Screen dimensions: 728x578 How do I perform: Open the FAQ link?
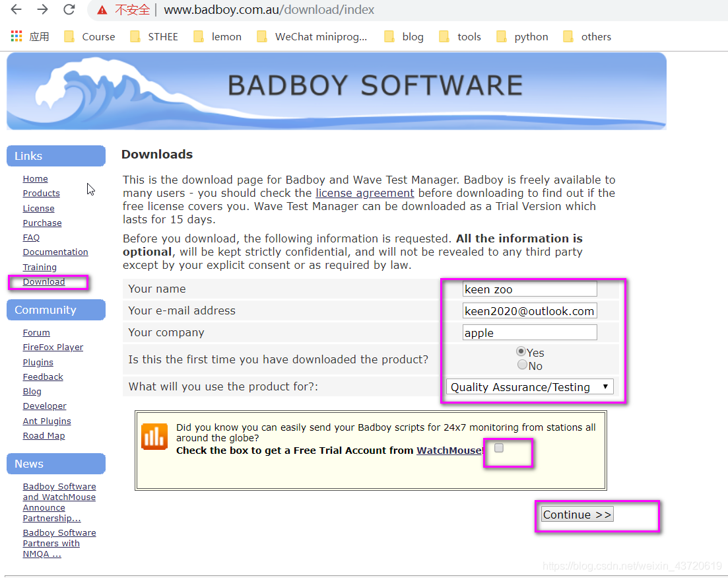(31, 238)
